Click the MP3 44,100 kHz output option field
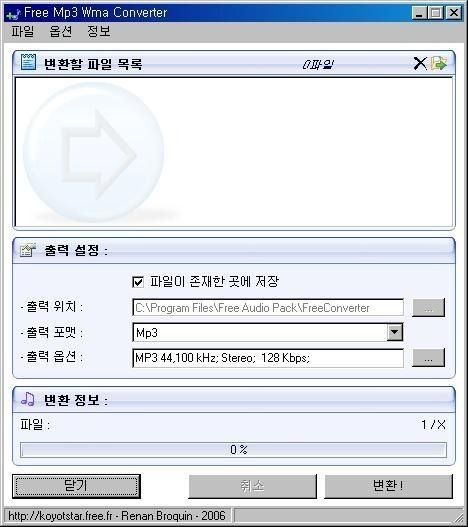468x527 pixels. 268,358
